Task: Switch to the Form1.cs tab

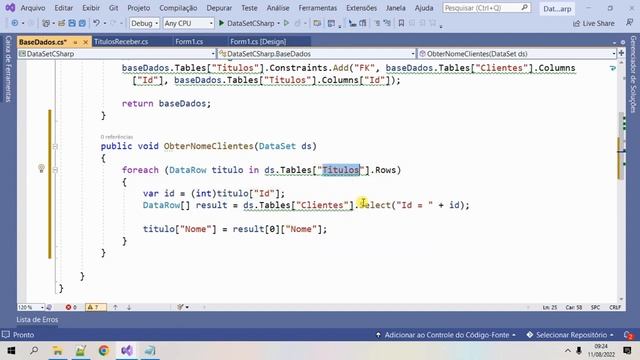Action: (189, 42)
